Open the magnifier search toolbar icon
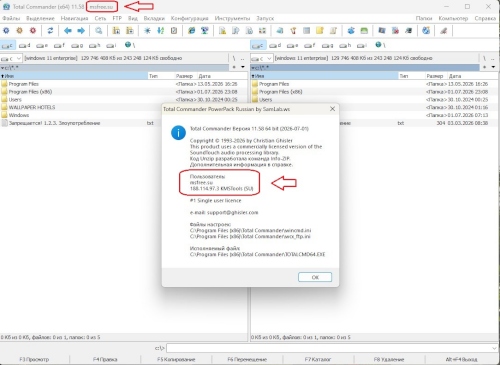The image size is (500, 365). pos(99,31)
